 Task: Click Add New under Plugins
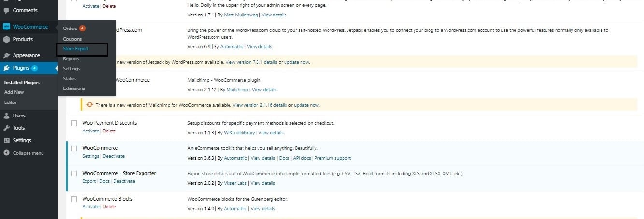(14, 92)
